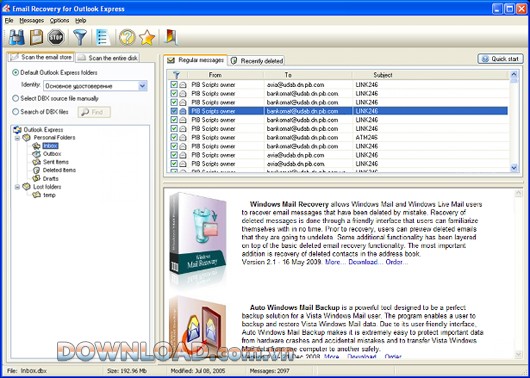Click envelope icon in ATM246 row
This screenshot has width=530, height=378.
(x=183, y=137)
